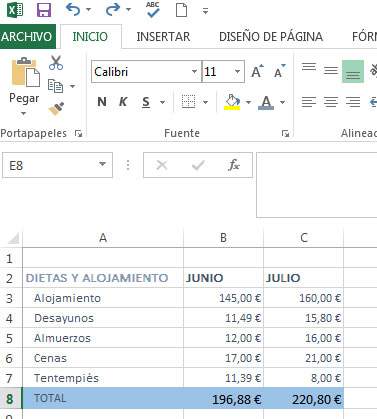Open the font color palette arrow
The width and height of the screenshot is (377, 419).
(x=283, y=102)
